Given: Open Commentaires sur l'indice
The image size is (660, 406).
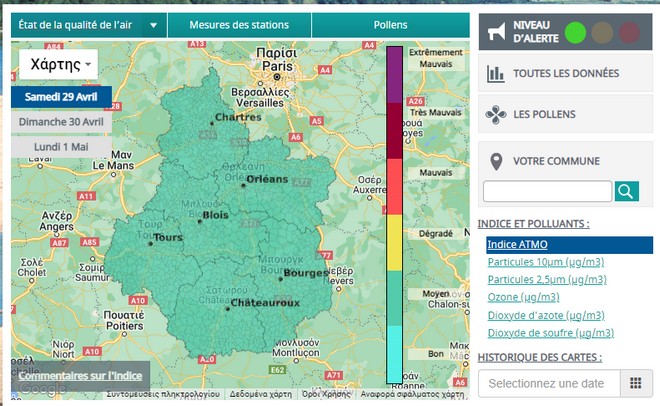Looking at the screenshot, I should (x=80, y=376).
